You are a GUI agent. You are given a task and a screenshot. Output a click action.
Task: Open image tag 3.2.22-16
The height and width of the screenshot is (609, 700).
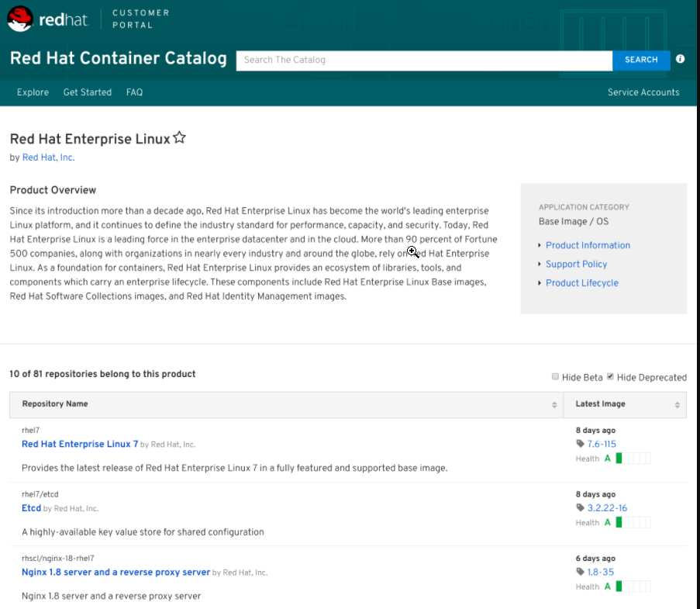pos(607,507)
